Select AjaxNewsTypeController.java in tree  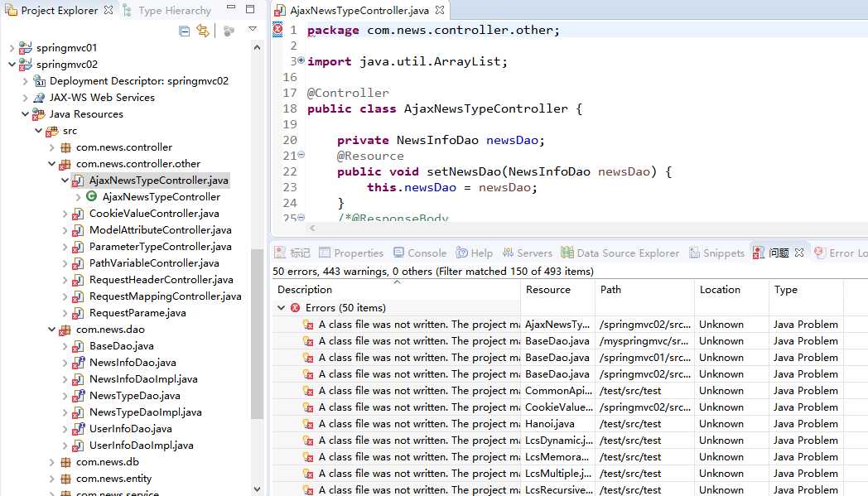(158, 181)
